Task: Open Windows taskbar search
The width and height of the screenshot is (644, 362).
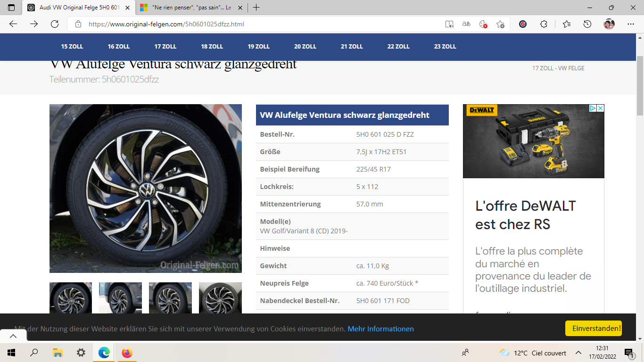Action: (x=34, y=353)
